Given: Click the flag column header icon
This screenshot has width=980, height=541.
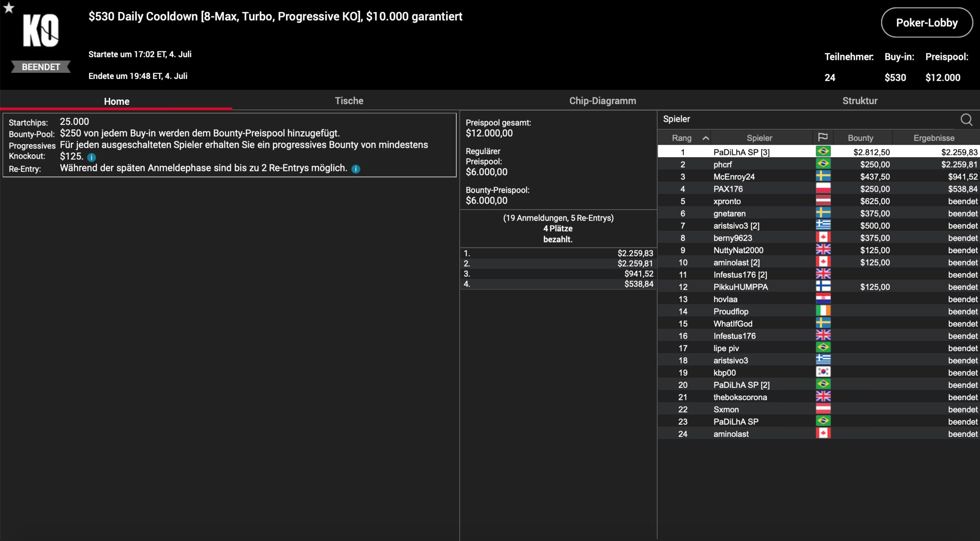Looking at the screenshot, I should pos(823,137).
